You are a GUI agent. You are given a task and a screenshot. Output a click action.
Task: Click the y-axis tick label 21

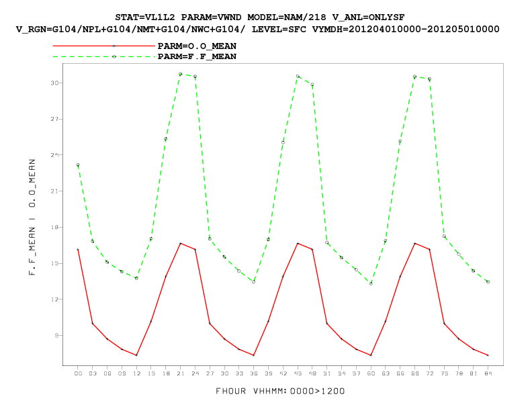point(54,191)
